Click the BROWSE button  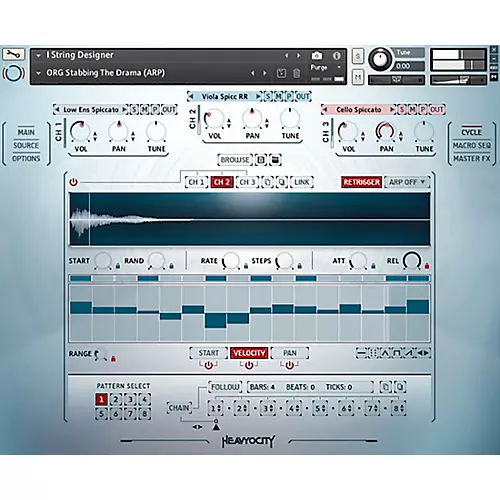click(235, 160)
